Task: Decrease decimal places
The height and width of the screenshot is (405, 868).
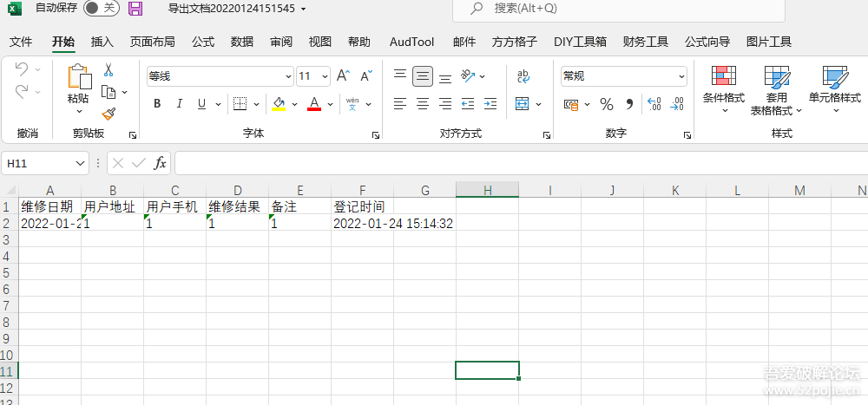Action: [676, 104]
